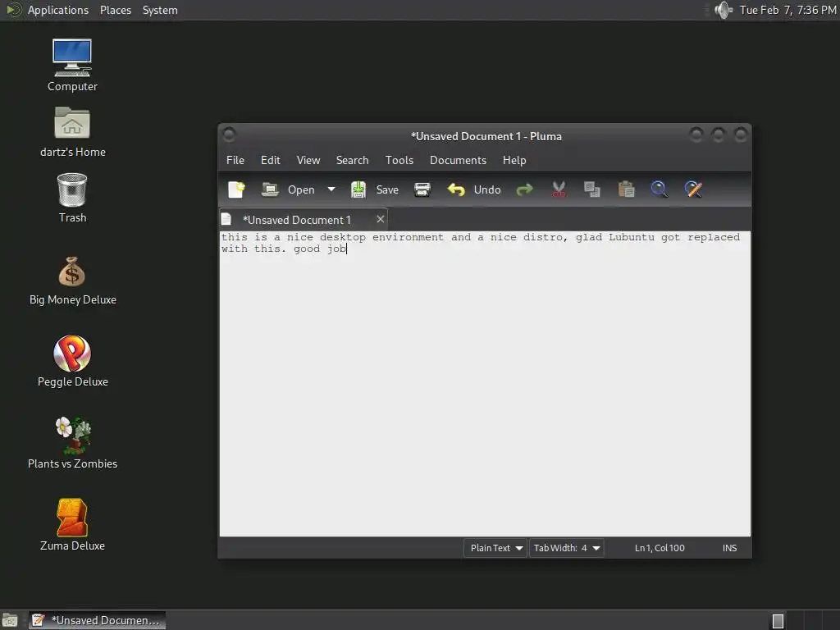Click the Unsaved Document taskbar button
The width and height of the screenshot is (840, 630).
pyautogui.click(x=97, y=620)
